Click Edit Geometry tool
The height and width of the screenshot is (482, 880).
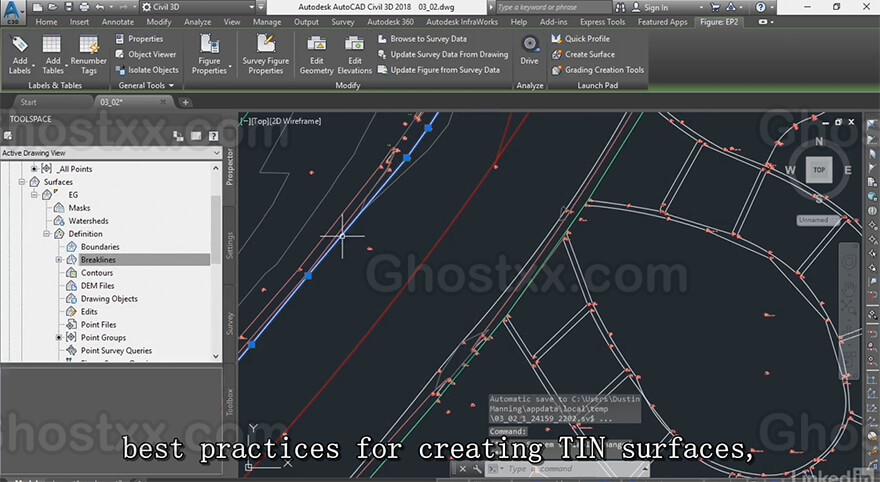pos(317,54)
